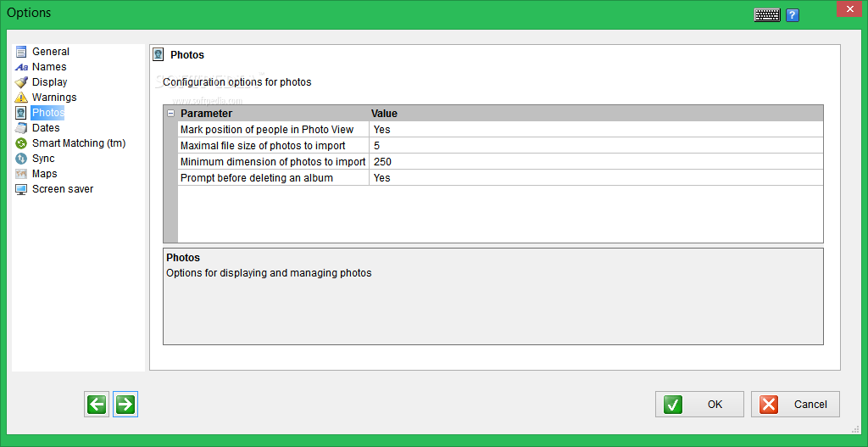Toggle Prompt before deleting album value

[596, 178]
